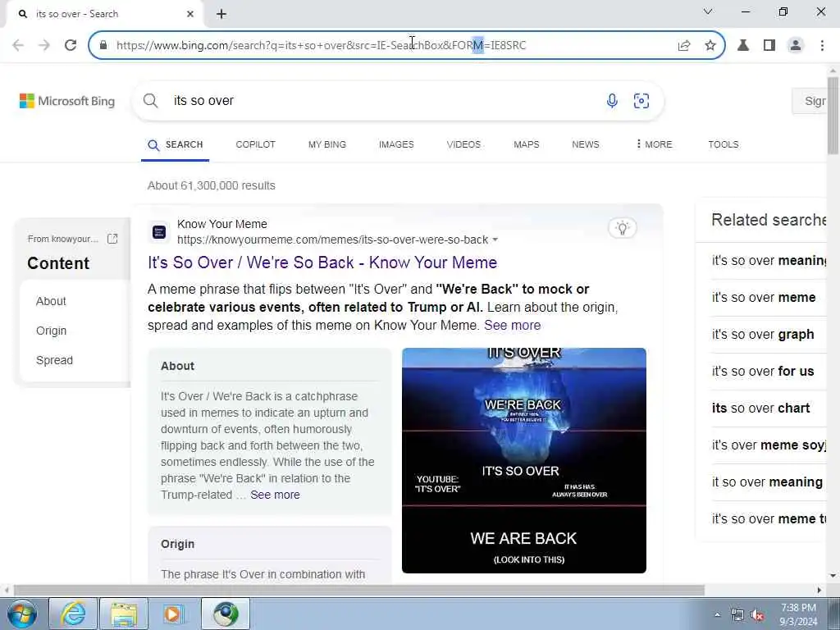Go forward to next page
This screenshot has height=630, width=840.
pos(44,45)
